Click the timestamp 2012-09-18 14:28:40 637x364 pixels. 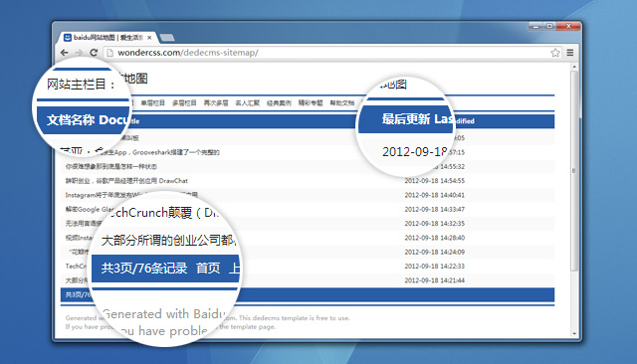[434, 238]
